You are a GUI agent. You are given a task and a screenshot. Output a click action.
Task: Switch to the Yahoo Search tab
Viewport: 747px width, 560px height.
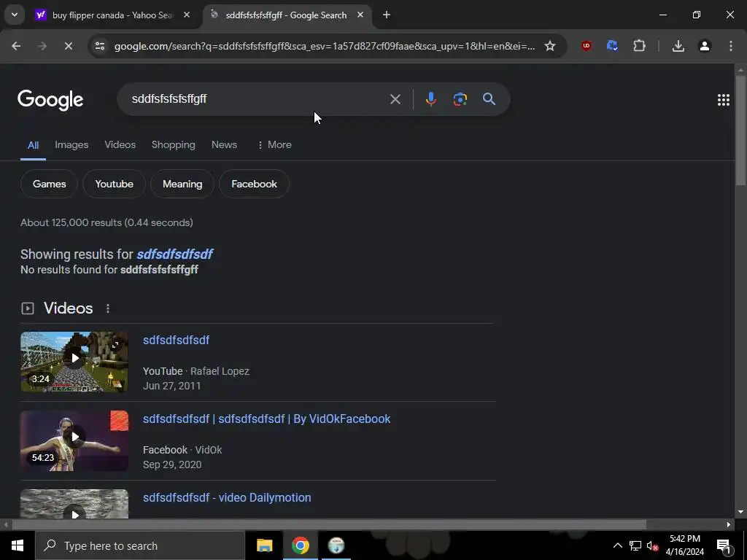coord(112,15)
